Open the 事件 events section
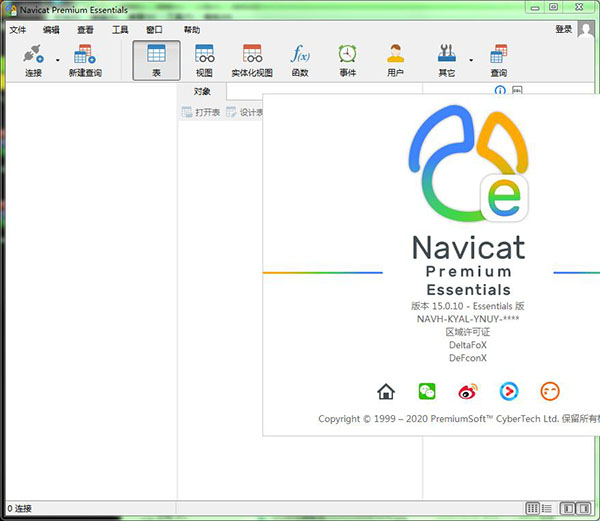Viewport: 600px width, 521px height. pyautogui.click(x=347, y=61)
